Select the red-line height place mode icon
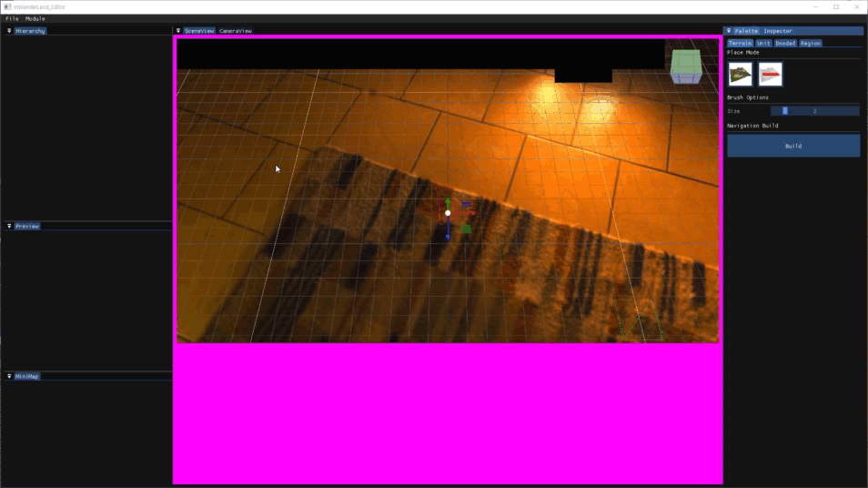The height and width of the screenshot is (488, 868). click(x=770, y=75)
